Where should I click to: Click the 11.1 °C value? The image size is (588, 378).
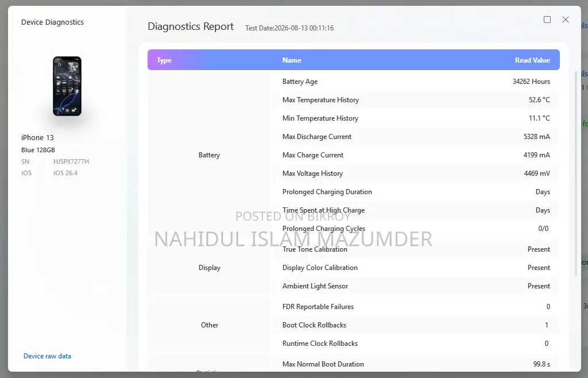(x=539, y=118)
